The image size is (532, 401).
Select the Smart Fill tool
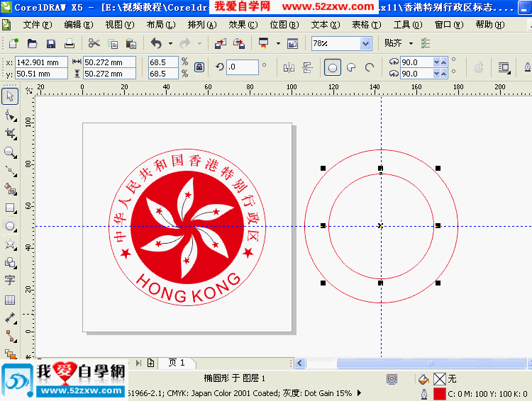(x=11, y=189)
